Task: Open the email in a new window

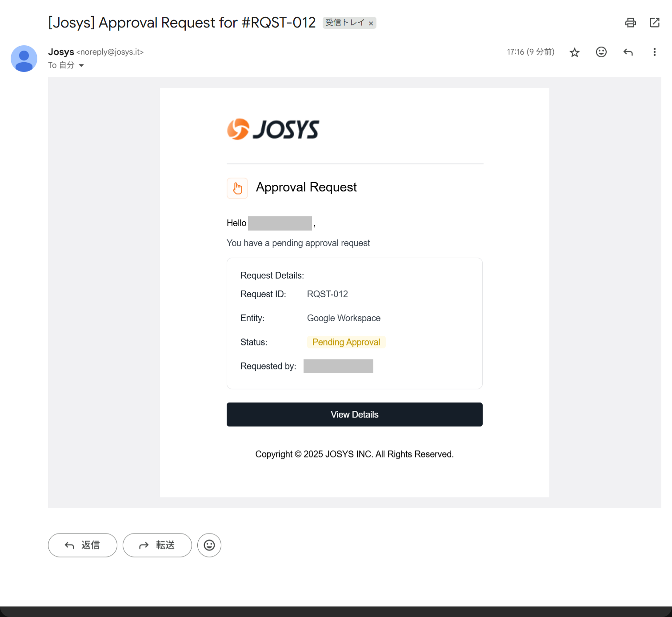Action: [x=654, y=23]
